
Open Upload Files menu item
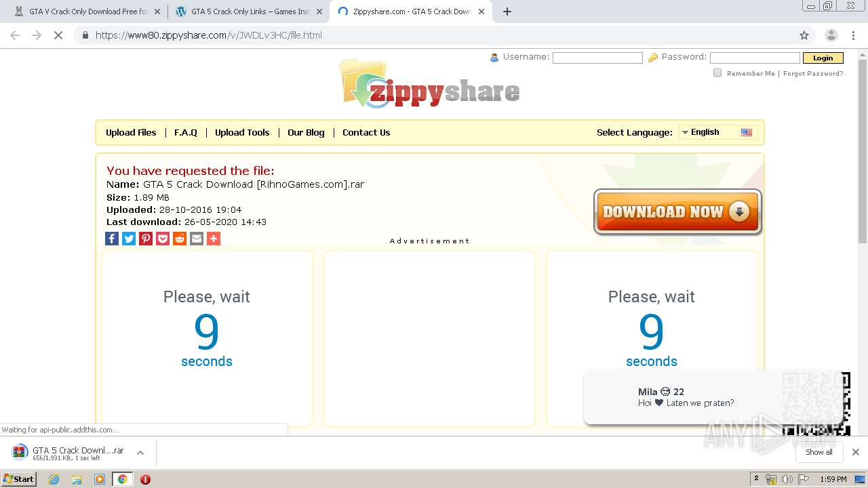[131, 132]
